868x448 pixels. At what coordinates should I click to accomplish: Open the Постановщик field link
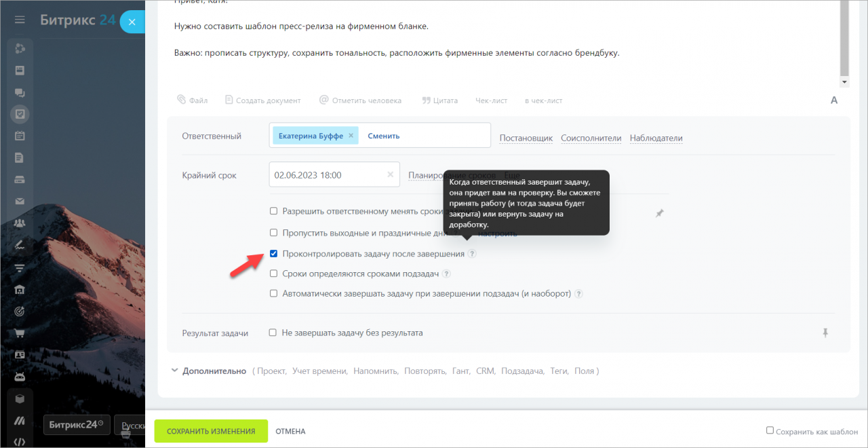pyautogui.click(x=526, y=138)
